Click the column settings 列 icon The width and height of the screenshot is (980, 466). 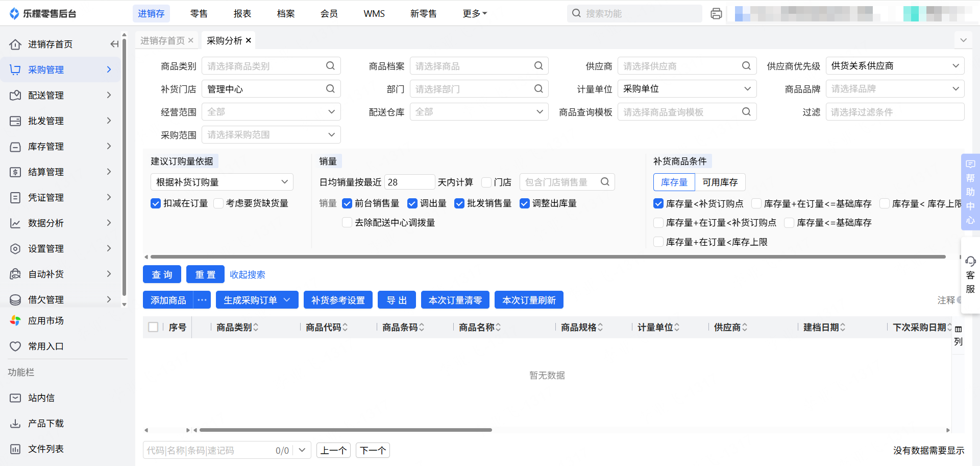(x=958, y=335)
